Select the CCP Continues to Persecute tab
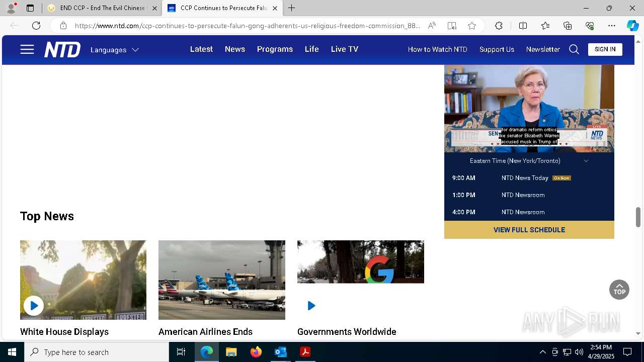This screenshot has height=362, width=644. 222,8
